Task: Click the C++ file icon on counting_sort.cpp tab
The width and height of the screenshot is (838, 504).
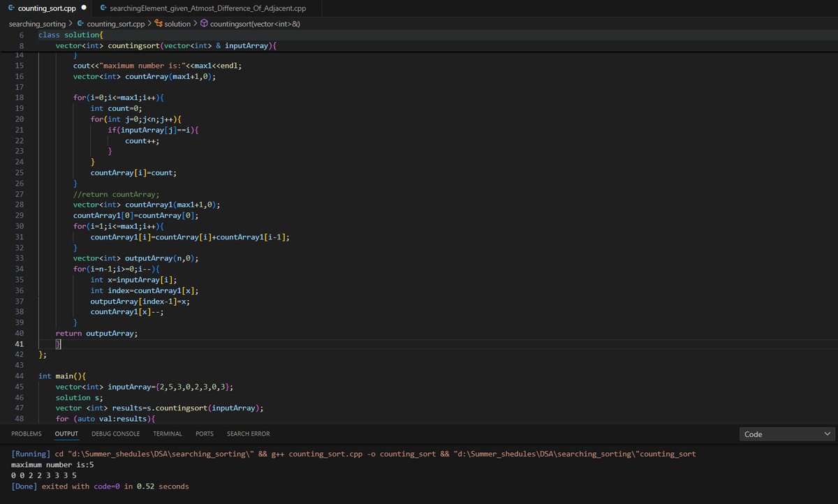Action: 10,8
